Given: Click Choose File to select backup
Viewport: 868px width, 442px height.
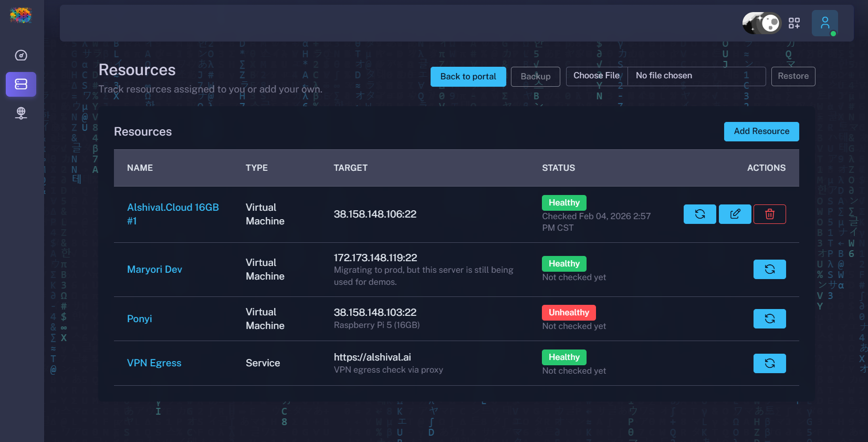Looking at the screenshot, I should click(597, 76).
